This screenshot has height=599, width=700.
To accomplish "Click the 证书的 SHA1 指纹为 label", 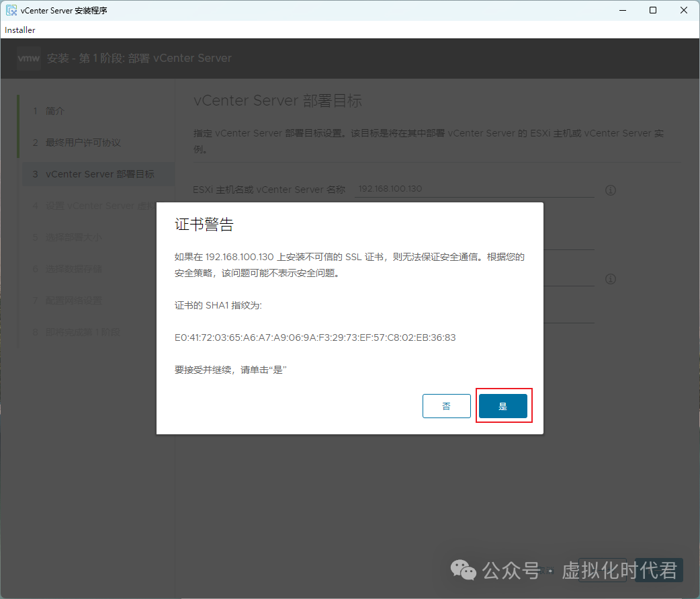I will pos(218,305).
